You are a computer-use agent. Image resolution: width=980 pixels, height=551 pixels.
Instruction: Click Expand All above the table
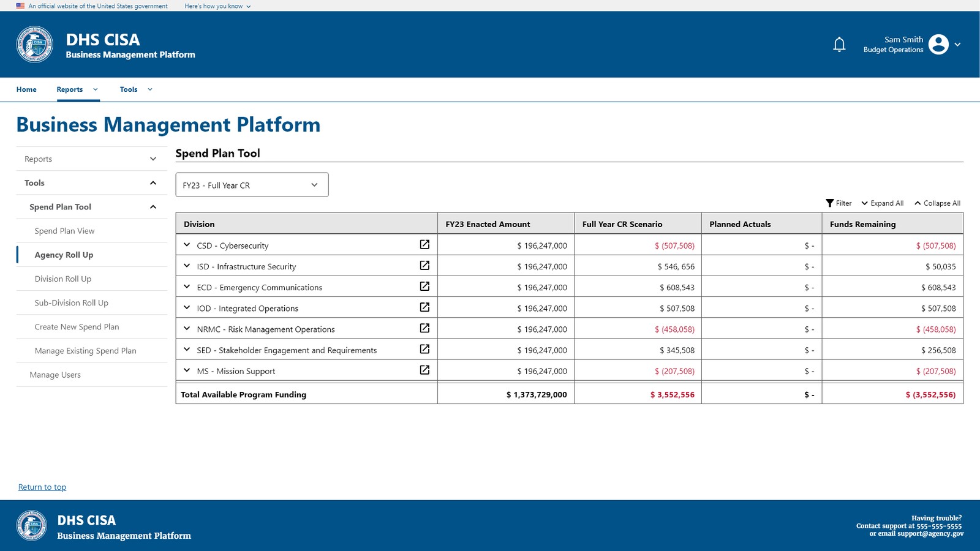(x=882, y=203)
